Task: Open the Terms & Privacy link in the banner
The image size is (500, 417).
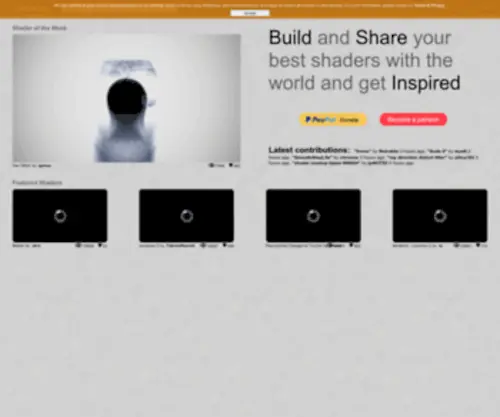Action: click(429, 5)
